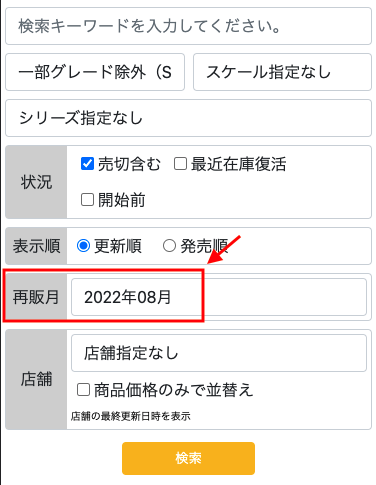Click the 店舗の最終更新日時を表示 link
Viewport: 376px width, 485px height.
tap(130, 416)
